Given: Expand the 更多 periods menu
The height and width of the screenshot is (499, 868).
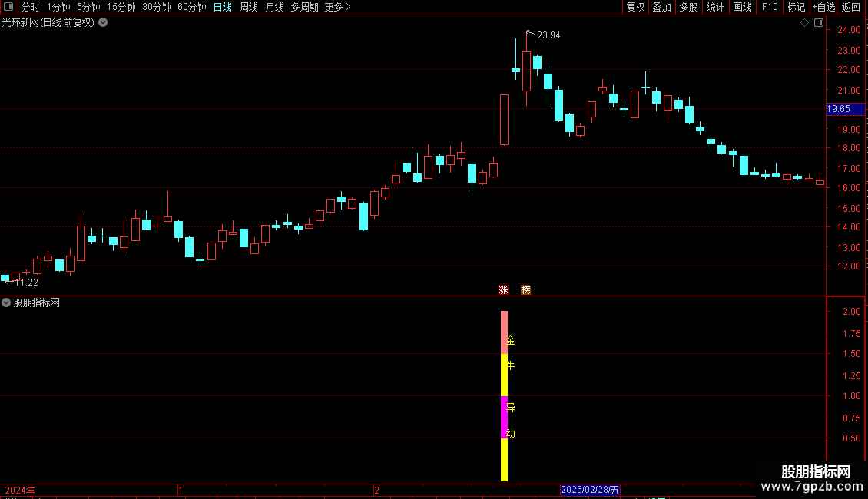Looking at the screenshot, I should coord(337,7).
